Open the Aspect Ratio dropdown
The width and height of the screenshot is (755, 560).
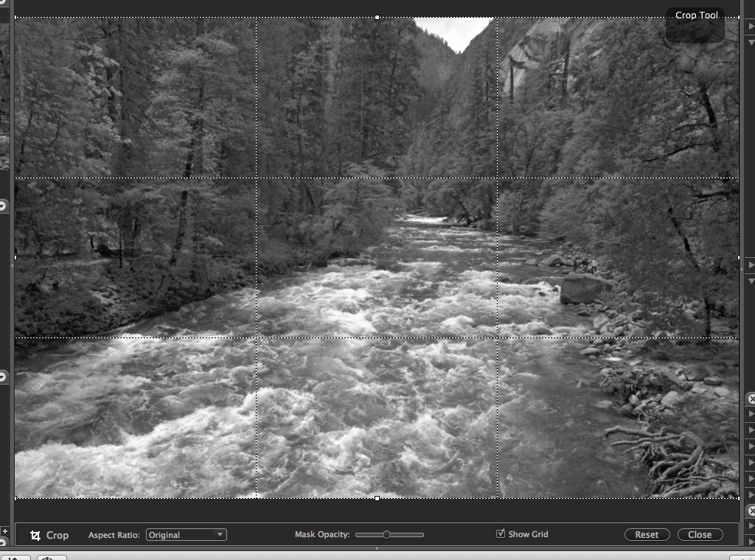click(186, 535)
